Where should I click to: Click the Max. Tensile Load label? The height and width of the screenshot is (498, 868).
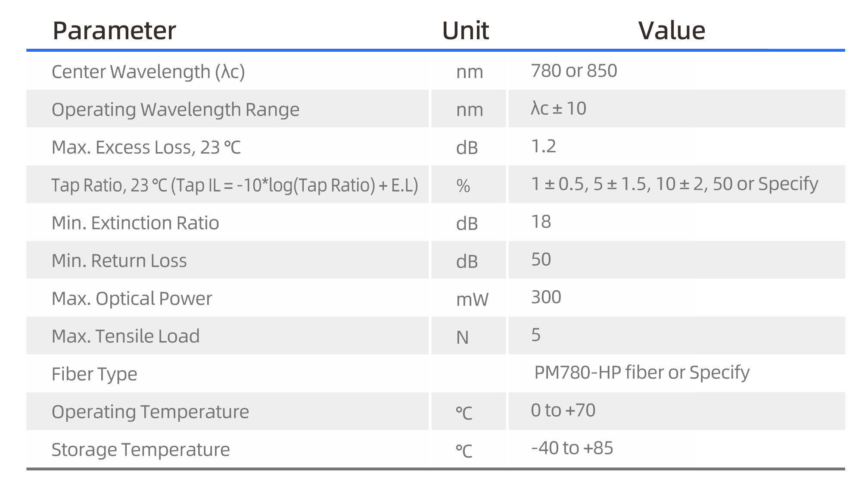(125, 336)
